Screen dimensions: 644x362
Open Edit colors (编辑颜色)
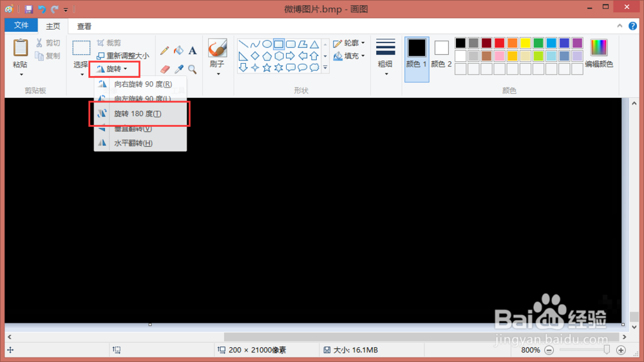599,53
